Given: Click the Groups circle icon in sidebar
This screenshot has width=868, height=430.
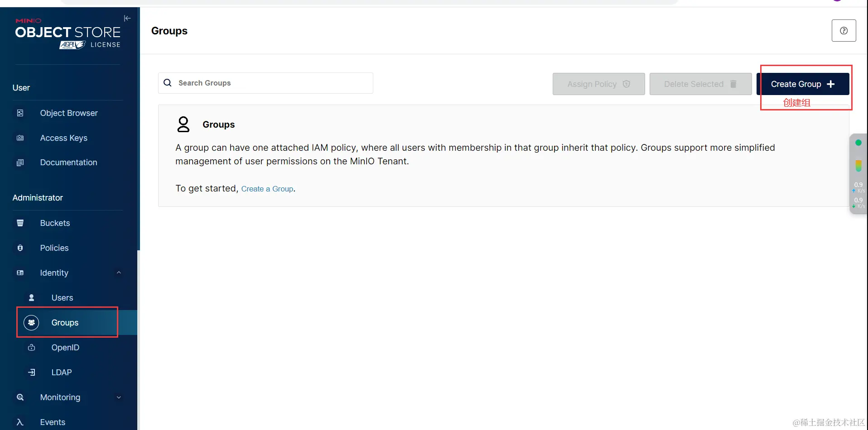Looking at the screenshot, I should point(31,323).
